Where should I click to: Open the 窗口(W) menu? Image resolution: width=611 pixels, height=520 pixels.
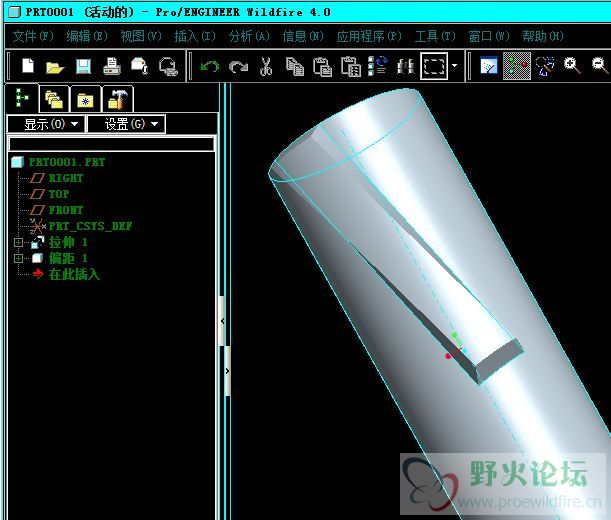(489, 36)
